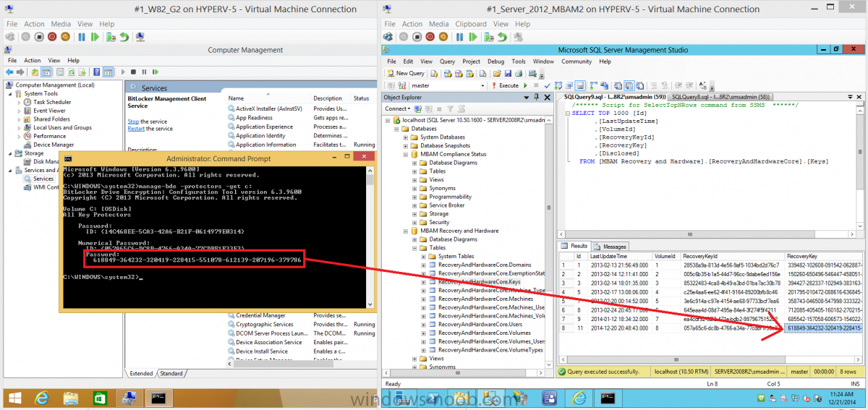
Task: Click Debug green arrow next to Execute
Action: 525,85
